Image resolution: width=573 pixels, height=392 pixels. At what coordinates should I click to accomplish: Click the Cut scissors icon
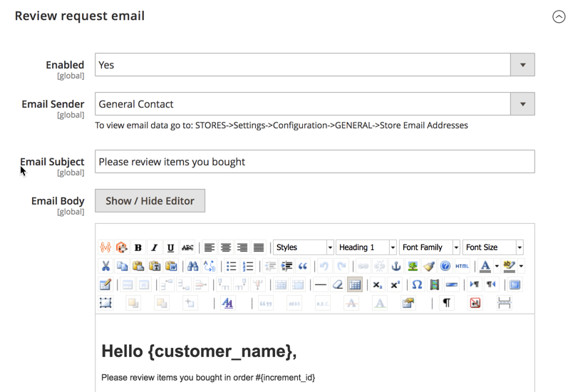click(x=105, y=266)
